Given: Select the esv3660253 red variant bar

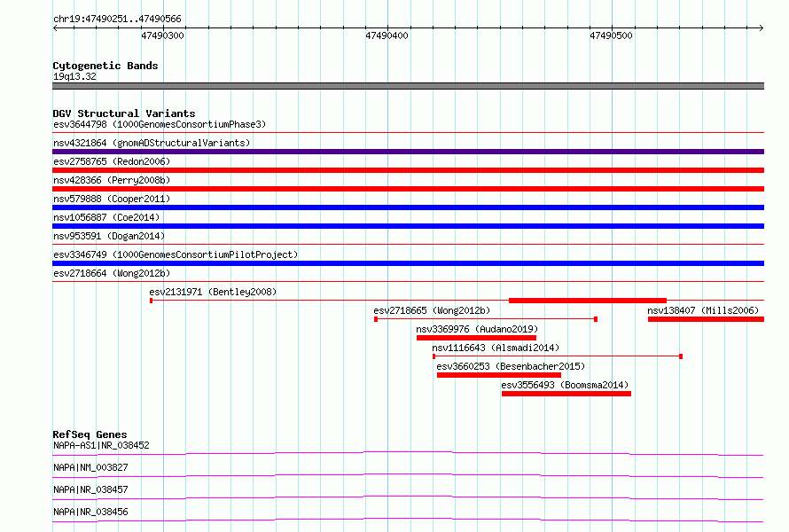Looking at the screenshot, I should pos(498,375).
